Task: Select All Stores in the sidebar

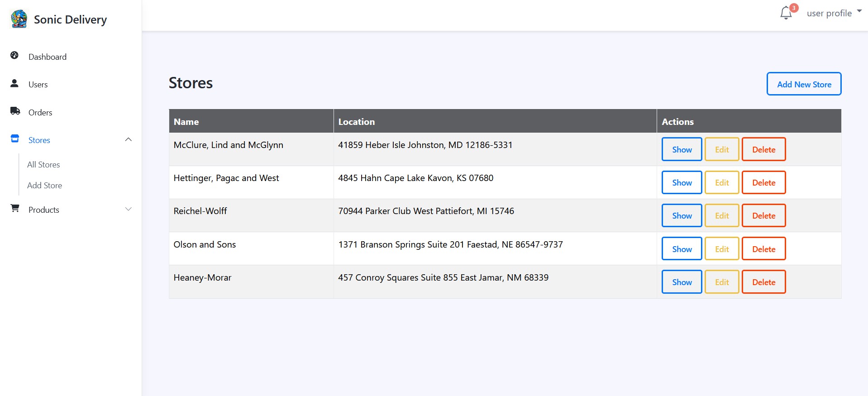Action: pyautogui.click(x=43, y=164)
